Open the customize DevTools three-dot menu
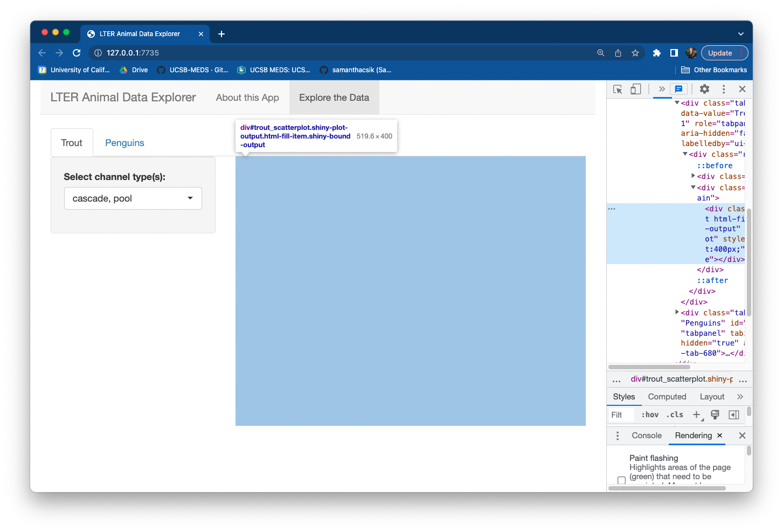This screenshot has height=532, width=783. click(724, 89)
